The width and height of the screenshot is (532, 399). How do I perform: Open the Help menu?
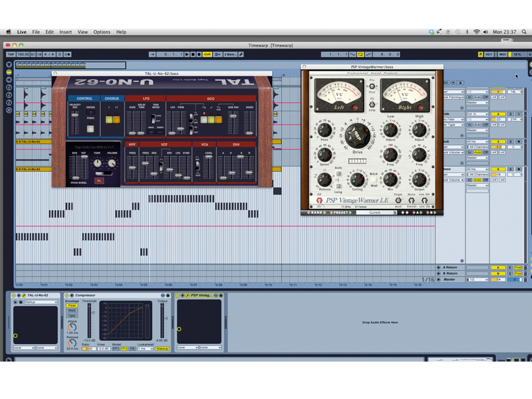coord(121,32)
